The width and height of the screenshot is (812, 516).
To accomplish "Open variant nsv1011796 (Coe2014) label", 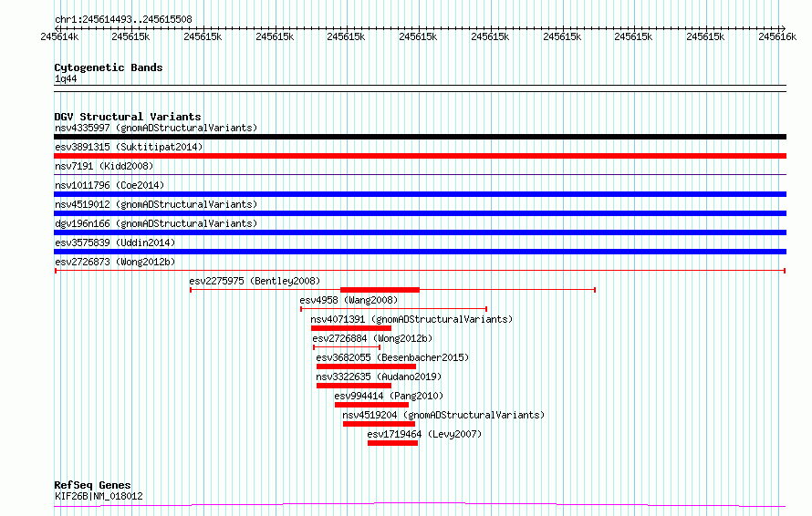I will [109, 185].
